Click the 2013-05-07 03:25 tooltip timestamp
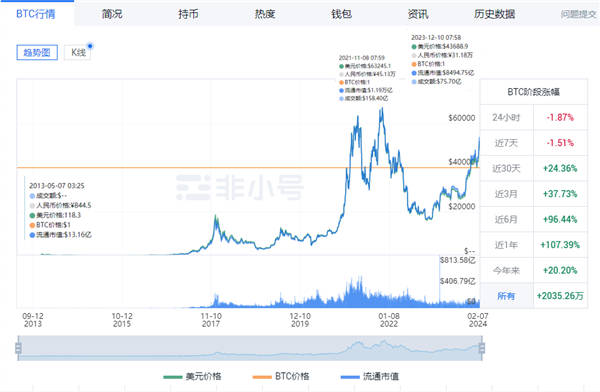The image size is (600, 392). [57, 186]
